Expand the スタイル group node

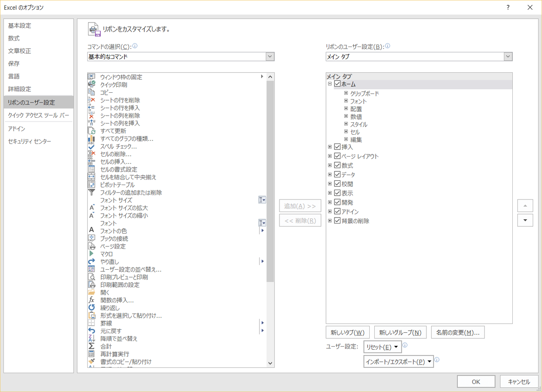pyautogui.click(x=346, y=124)
